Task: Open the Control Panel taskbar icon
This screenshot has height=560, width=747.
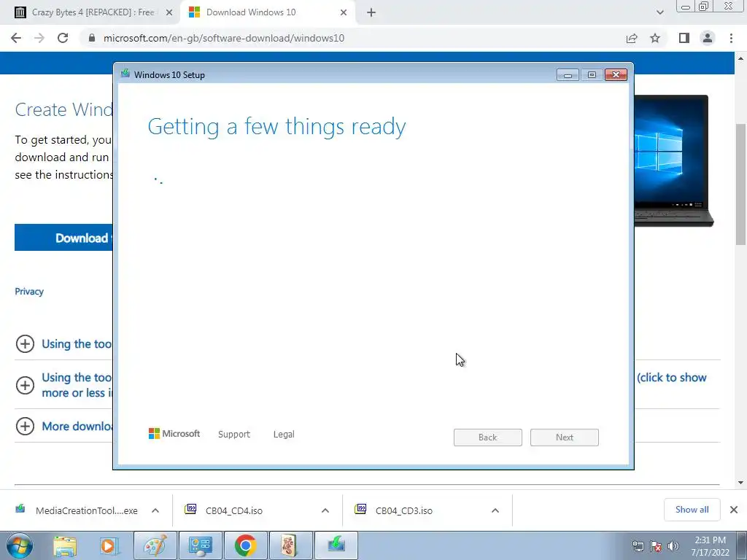Action: [x=200, y=545]
